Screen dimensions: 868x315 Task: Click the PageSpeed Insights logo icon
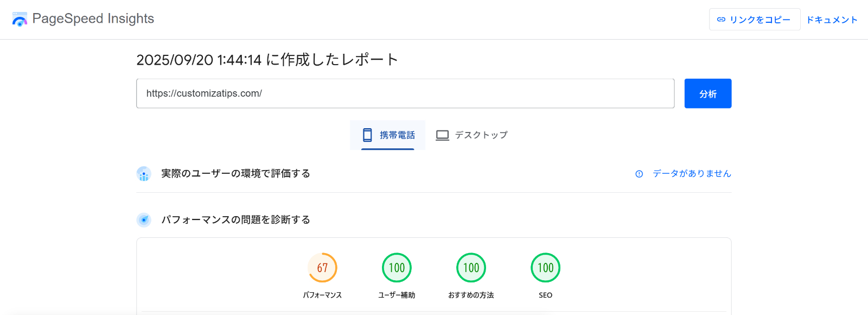tap(20, 20)
